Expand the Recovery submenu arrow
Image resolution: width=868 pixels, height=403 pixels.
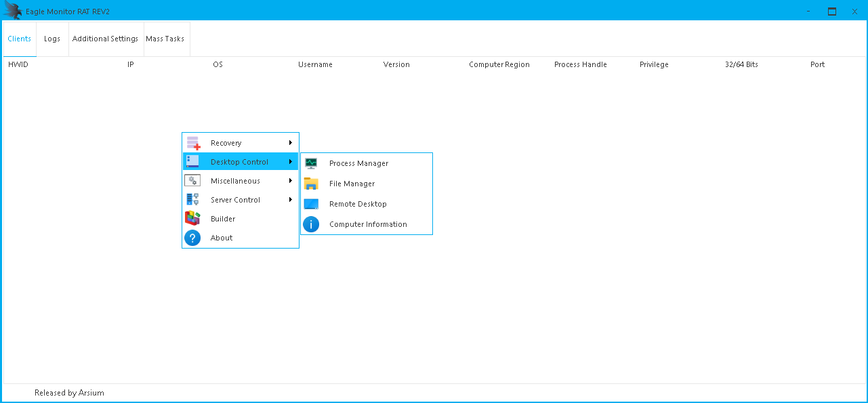291,143
